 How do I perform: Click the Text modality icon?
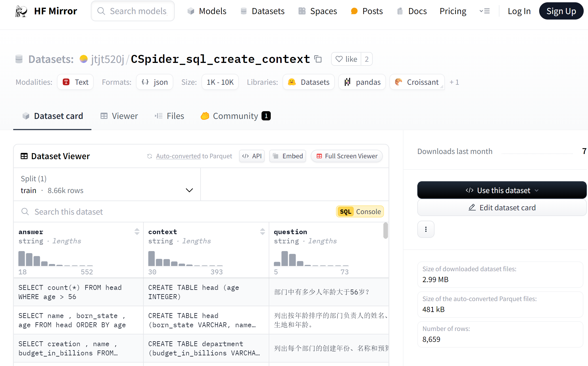pos(66,82)
